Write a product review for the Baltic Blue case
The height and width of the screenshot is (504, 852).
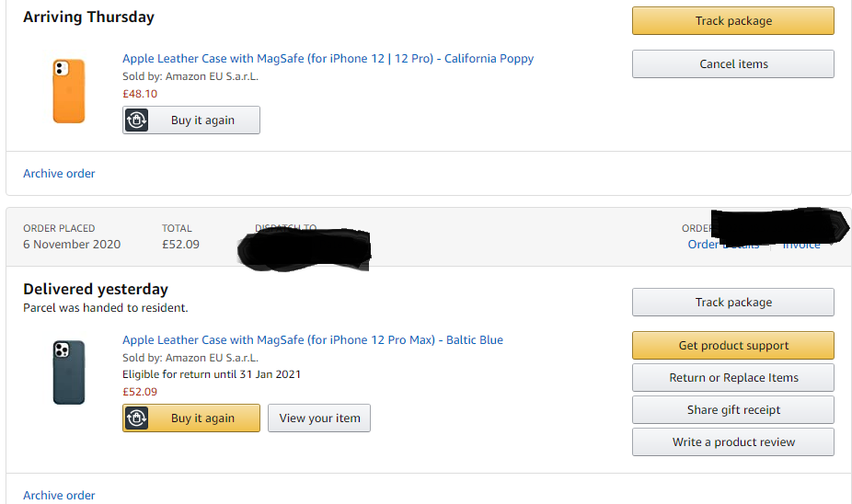[732, 442]
